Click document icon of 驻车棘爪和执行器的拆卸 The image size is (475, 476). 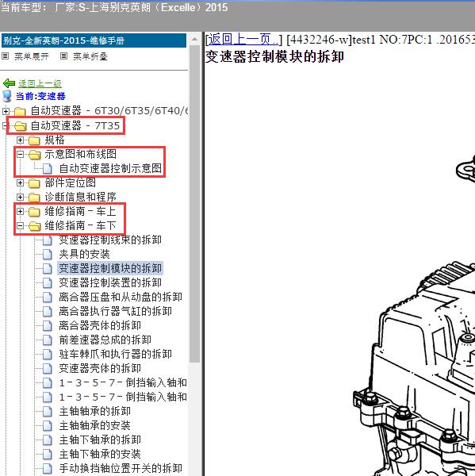pos(48,354)
